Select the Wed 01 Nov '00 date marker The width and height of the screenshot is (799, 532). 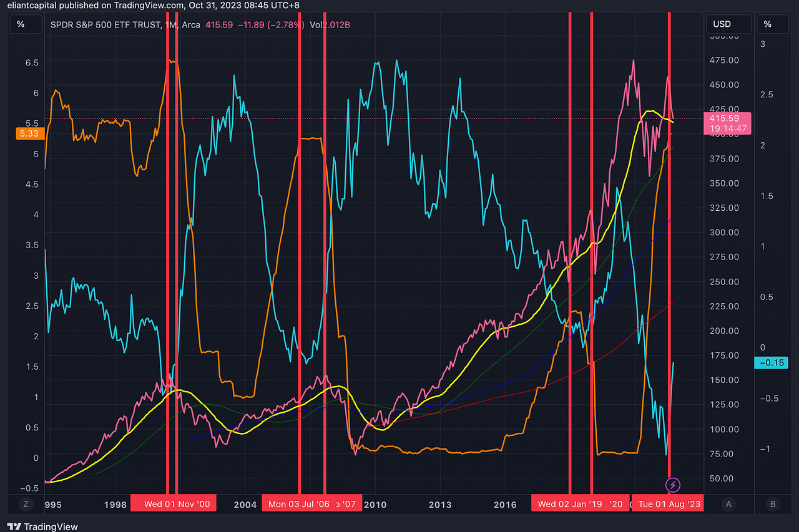click(177, 504)
